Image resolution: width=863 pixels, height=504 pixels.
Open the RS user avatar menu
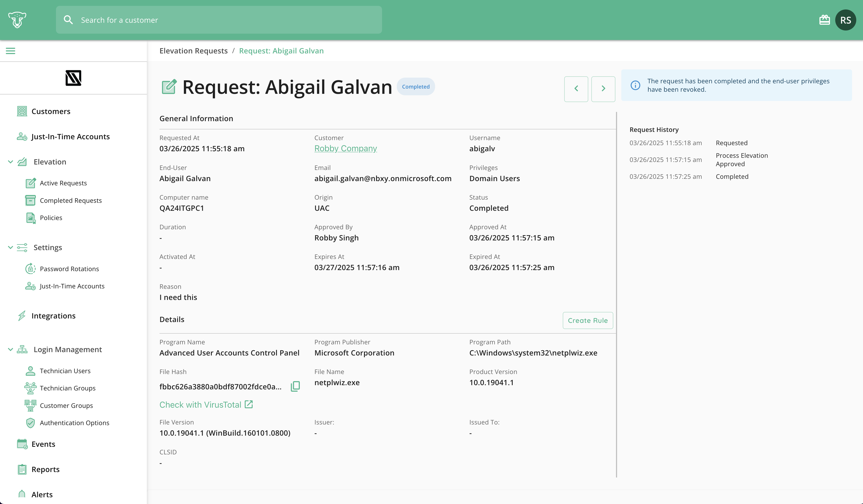[846, 20]
